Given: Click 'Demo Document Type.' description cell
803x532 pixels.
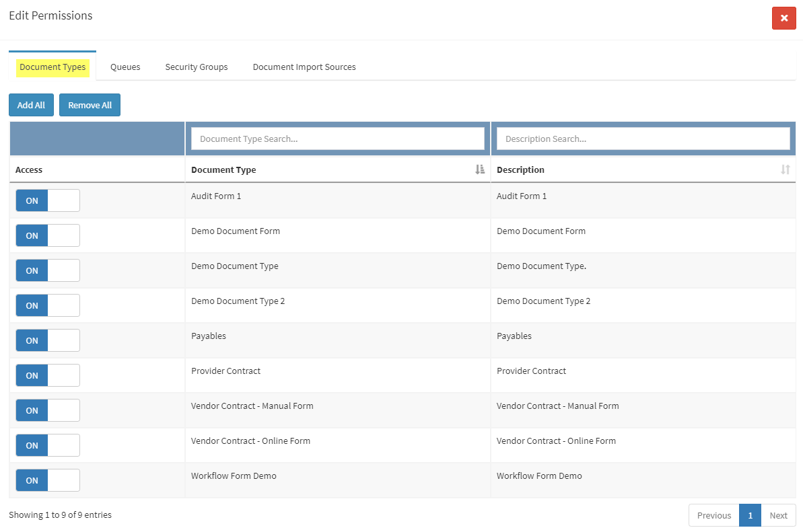Looking at the screenshot, I should tap(643, 270).
